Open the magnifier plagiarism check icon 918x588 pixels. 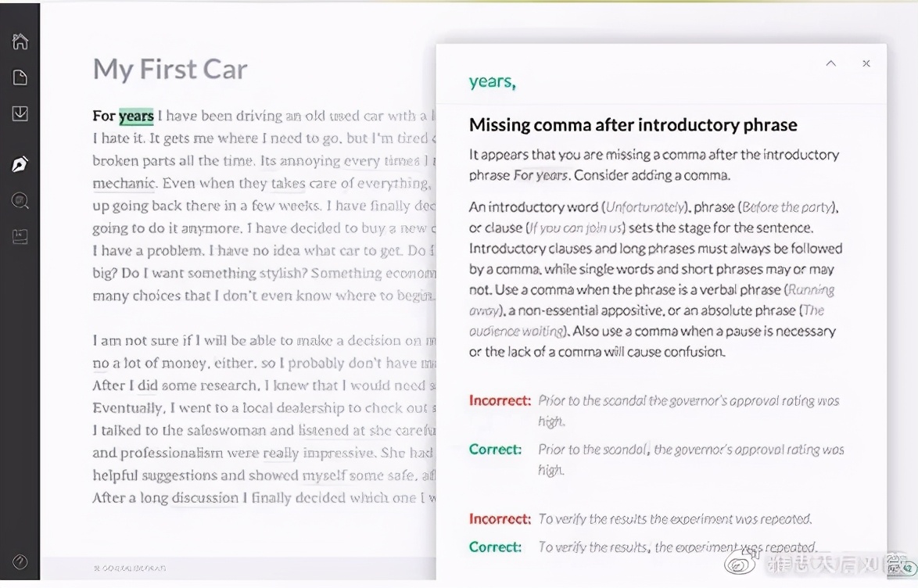[x=20, y=201]
